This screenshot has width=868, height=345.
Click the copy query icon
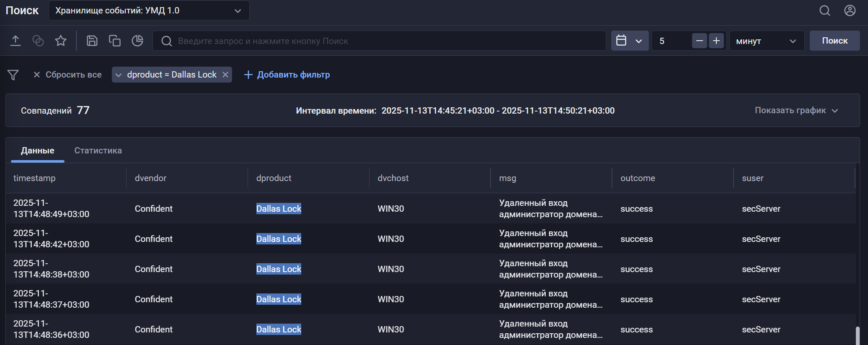coord(114,41)
